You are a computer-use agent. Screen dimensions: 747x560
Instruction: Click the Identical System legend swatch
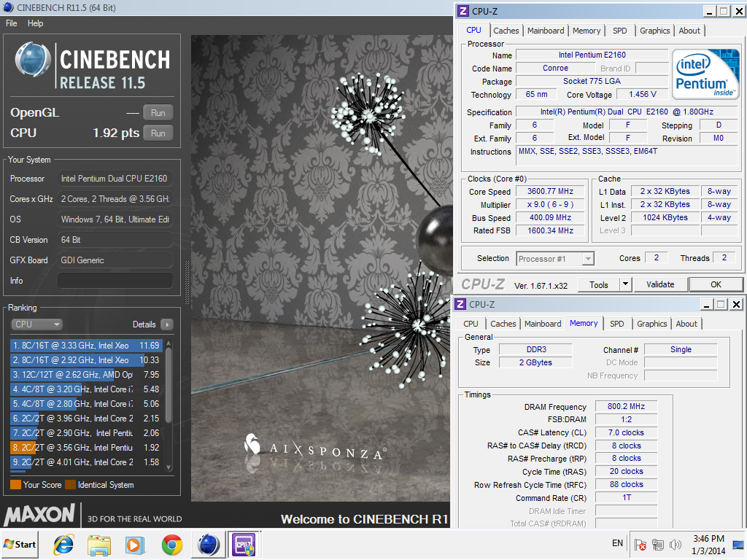point(70,485)
